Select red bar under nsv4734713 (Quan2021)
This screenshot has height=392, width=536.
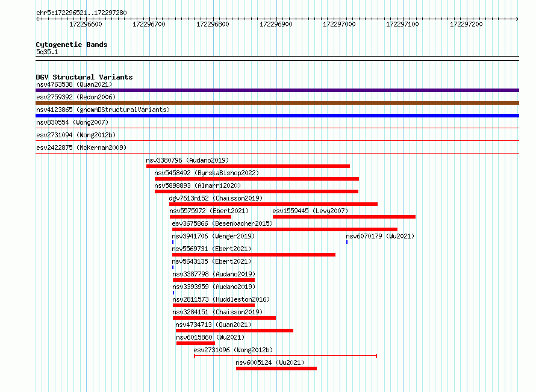point(234,331)
